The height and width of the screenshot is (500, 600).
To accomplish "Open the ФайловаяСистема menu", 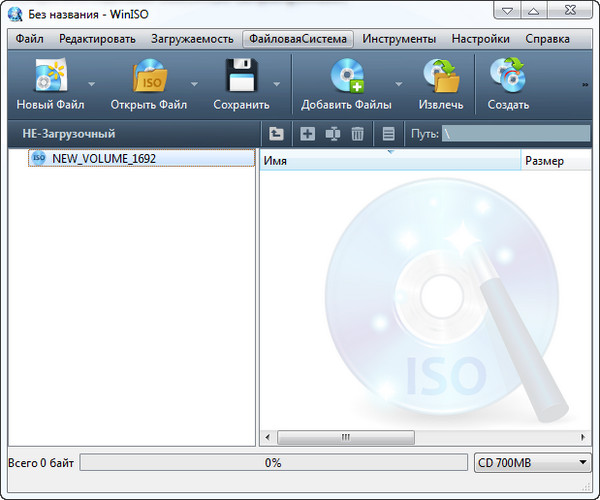I will click(298, 39).
